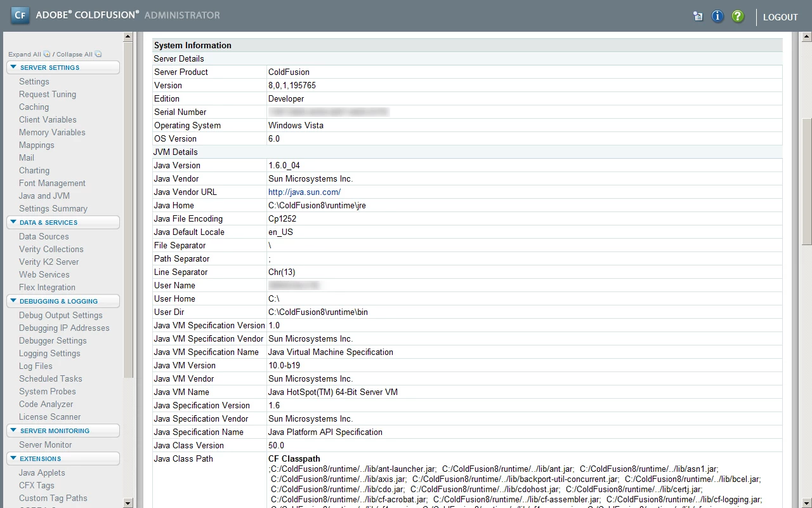Open the blue System Information icon
The image size is (812, 508).
(x=717, y=17)
